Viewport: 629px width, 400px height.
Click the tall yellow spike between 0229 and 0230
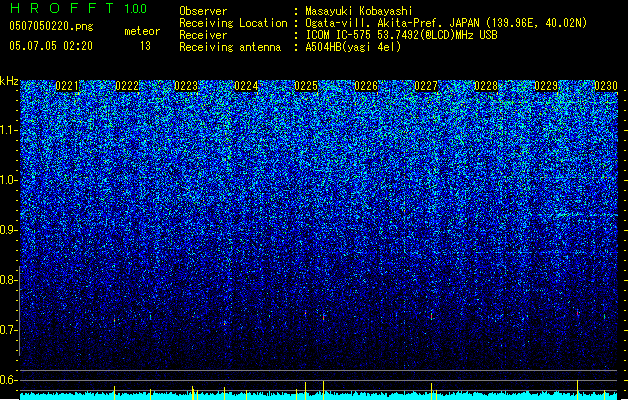(577, 390)
